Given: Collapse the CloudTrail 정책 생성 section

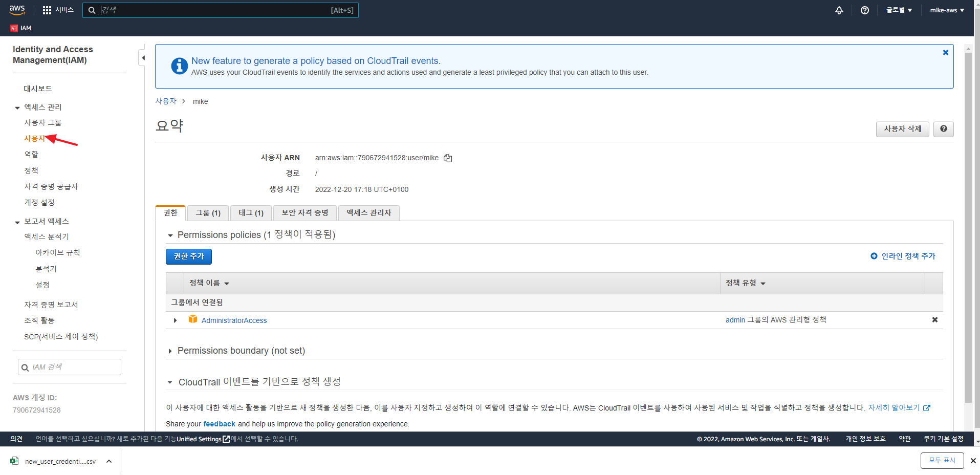Looking at the screenshot, I should coord(170,382).
